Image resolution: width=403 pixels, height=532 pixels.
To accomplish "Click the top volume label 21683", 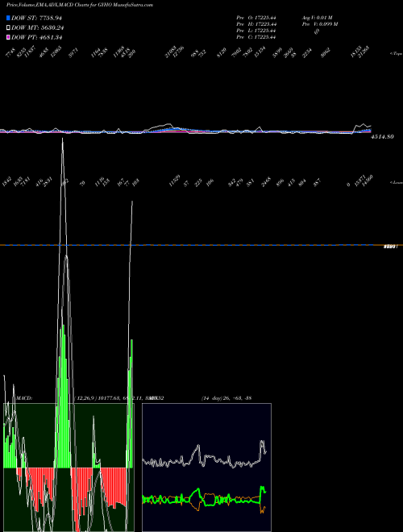I will coord(171,52).
